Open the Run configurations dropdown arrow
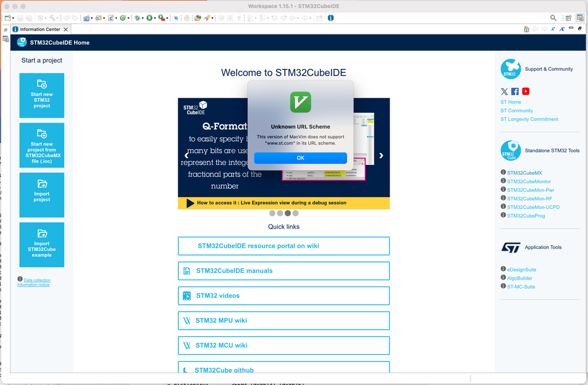Image resolution: width=588 pixels, height=385 pixels. (155, 18)
